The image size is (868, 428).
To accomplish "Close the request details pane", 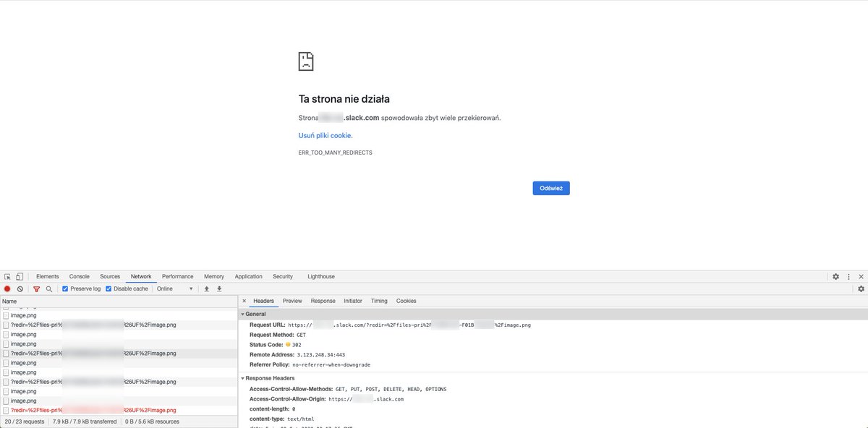I will tap(244, 301).
